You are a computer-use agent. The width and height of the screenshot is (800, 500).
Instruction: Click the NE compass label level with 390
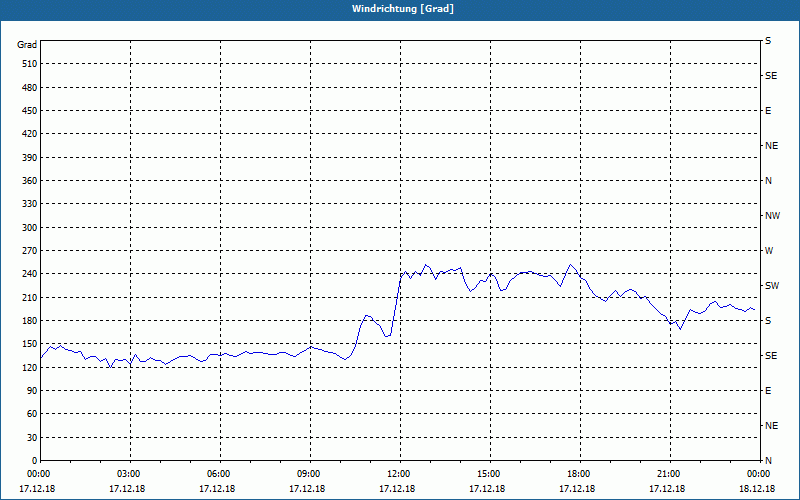coord(771,146)
